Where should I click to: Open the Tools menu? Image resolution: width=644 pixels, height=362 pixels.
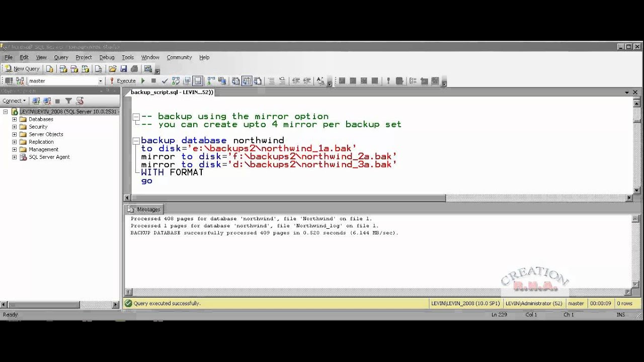click(x=128, y=57)
